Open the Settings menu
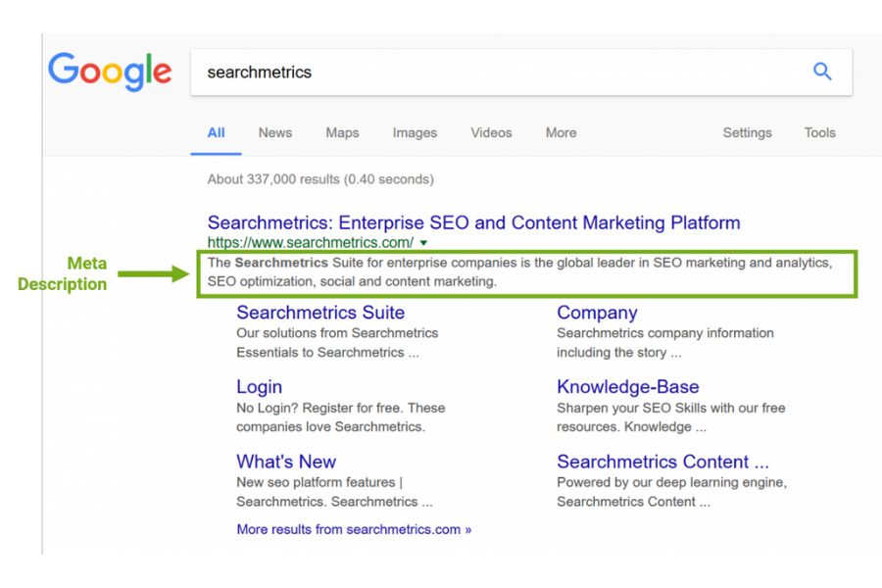This screenshot has width=882, height=588. click(x=747, y=133)
